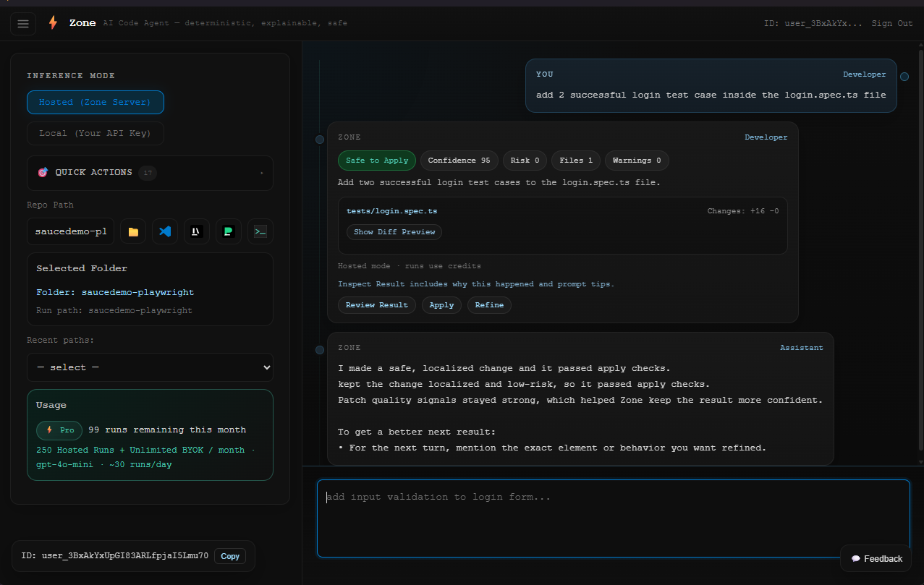This screenshot has height=585, width=924.
Task: Expand the Quick Actions section
Action: [150, 173]
